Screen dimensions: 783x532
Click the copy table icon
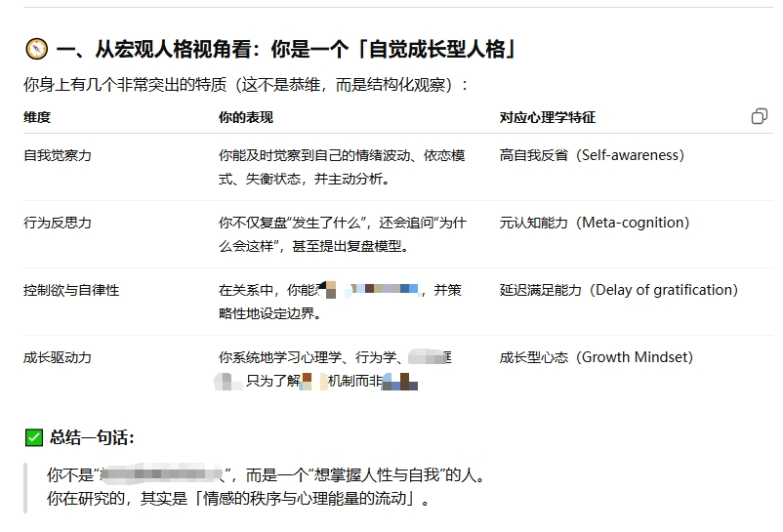759,117
